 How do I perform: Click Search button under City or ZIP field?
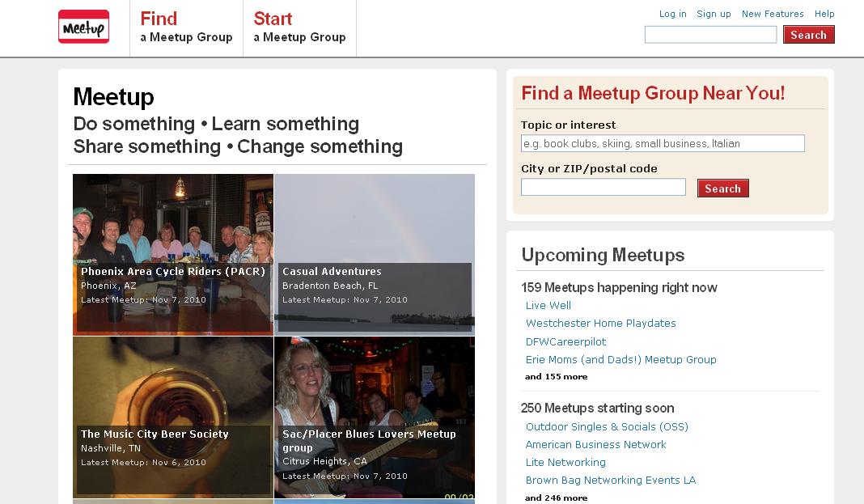pos(723,188)
